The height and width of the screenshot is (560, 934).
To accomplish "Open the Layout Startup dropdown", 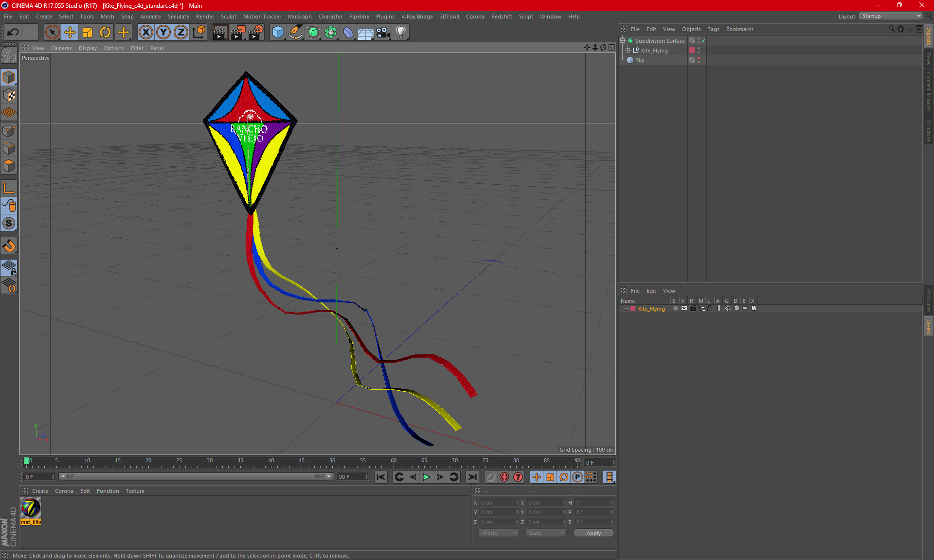I will (891, 16).
